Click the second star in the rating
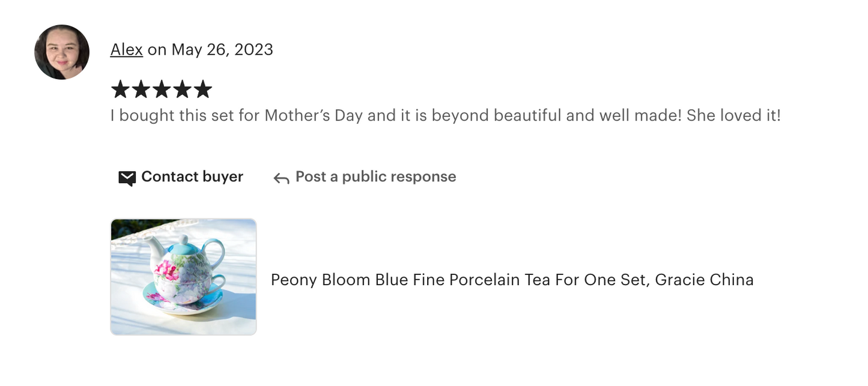Screen dimensions: 868x386 pos(141,89)
